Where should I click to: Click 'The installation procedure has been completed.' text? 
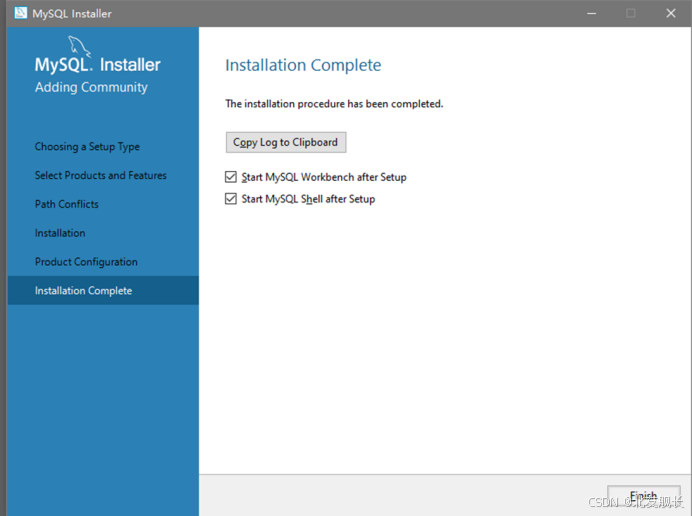click(x=334, y=104)
